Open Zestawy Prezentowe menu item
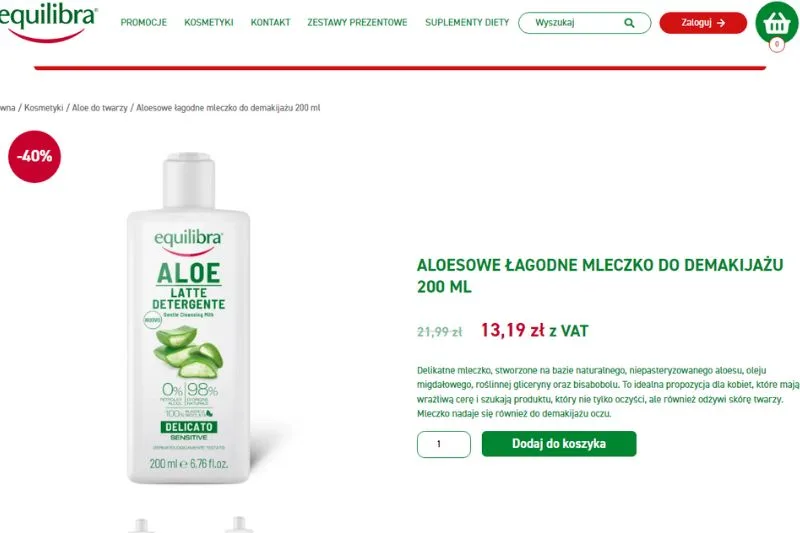This screenshot has height=533, width=800. (x=357, y=22)
